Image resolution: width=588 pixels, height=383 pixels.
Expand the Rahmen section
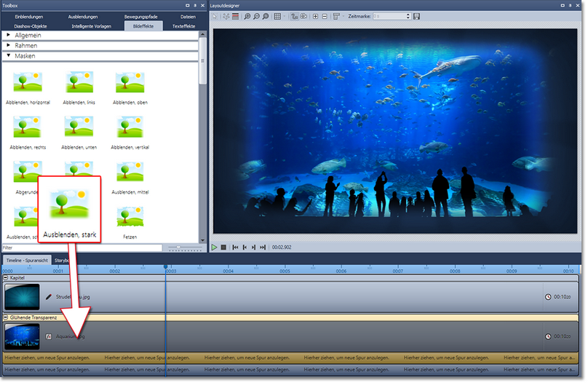pos(8,45)
